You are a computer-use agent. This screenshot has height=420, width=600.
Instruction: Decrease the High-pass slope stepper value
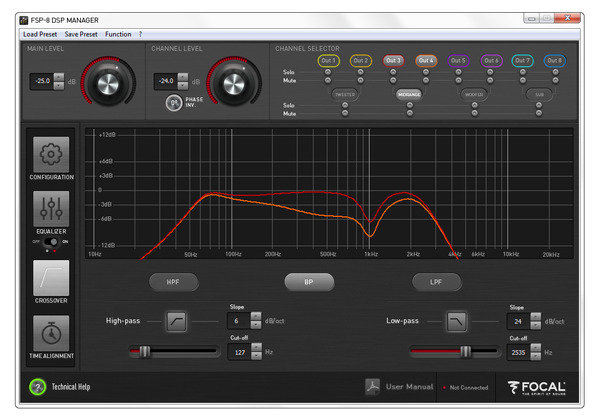click(256, 325)
